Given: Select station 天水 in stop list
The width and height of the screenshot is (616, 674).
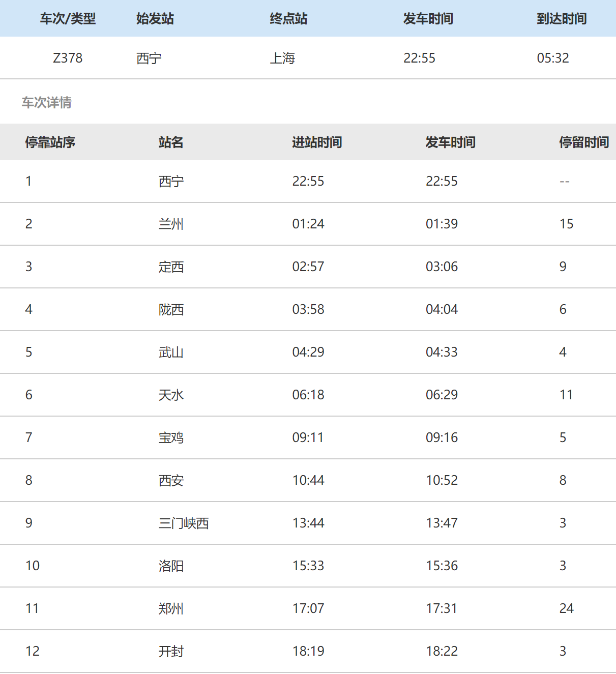Looking at the screenshot, I should coord(171,395).
